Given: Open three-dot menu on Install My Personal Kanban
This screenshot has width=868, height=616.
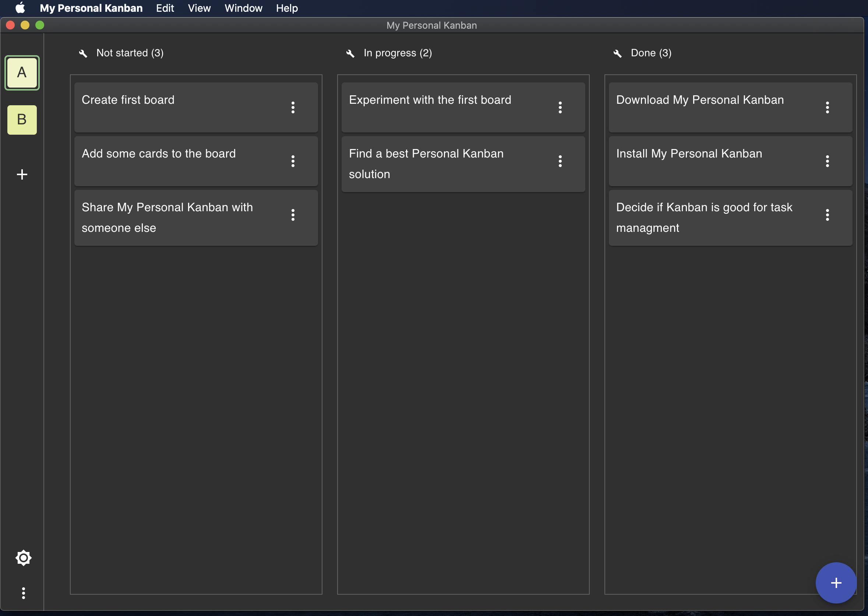Looking at the screenshot, I should tap(827, 161).
